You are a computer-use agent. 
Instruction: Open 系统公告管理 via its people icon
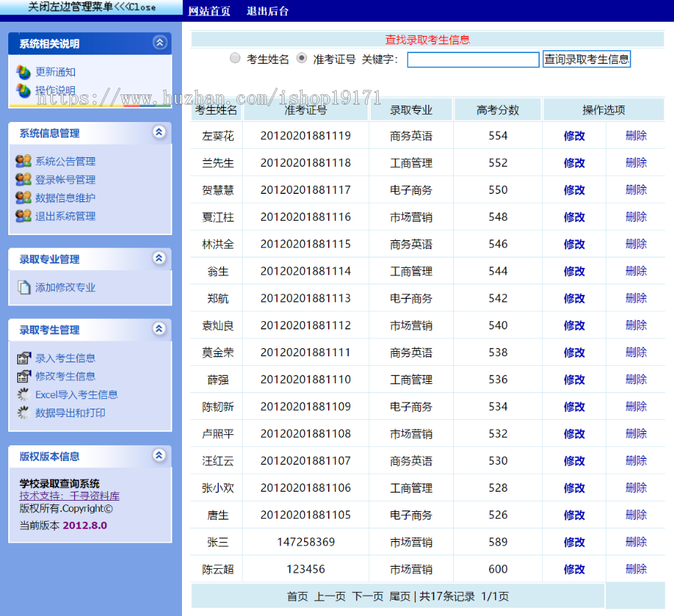24,160
